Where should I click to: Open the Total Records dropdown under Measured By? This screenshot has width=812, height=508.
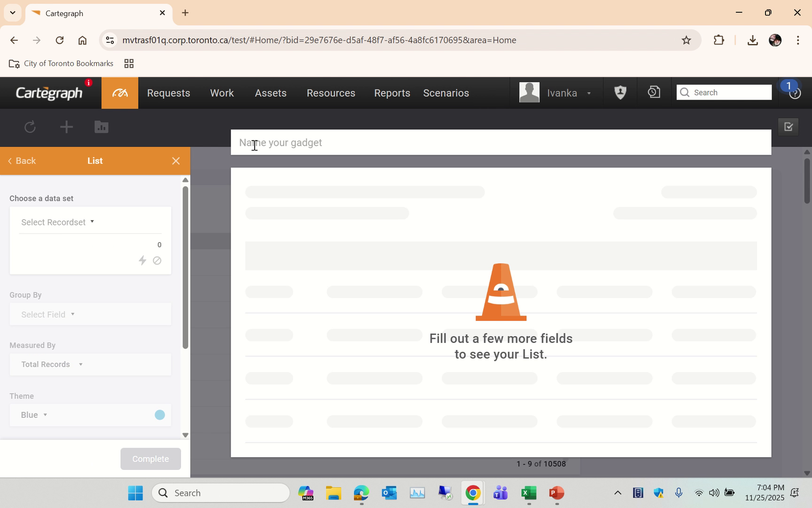point(51,364)
